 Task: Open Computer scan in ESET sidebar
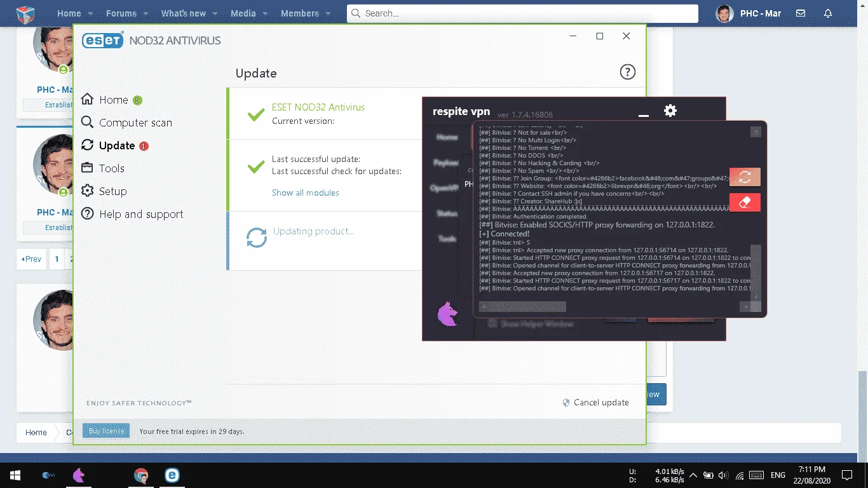[x=126, y=123]
